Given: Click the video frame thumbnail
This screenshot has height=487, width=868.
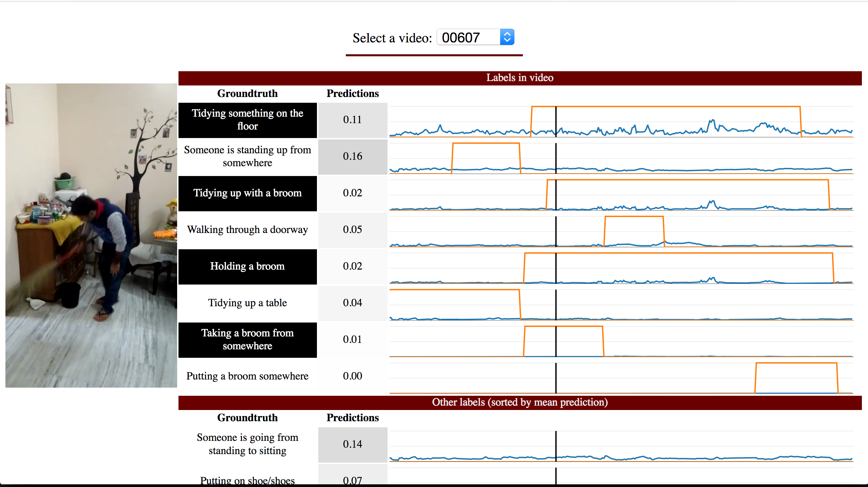Looking at the screenshot, I should 91,235.
